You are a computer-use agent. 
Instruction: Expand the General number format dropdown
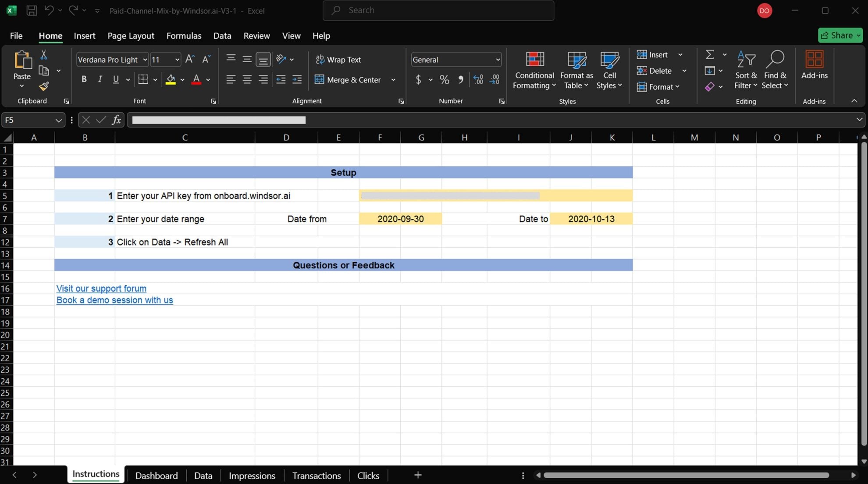498,60
